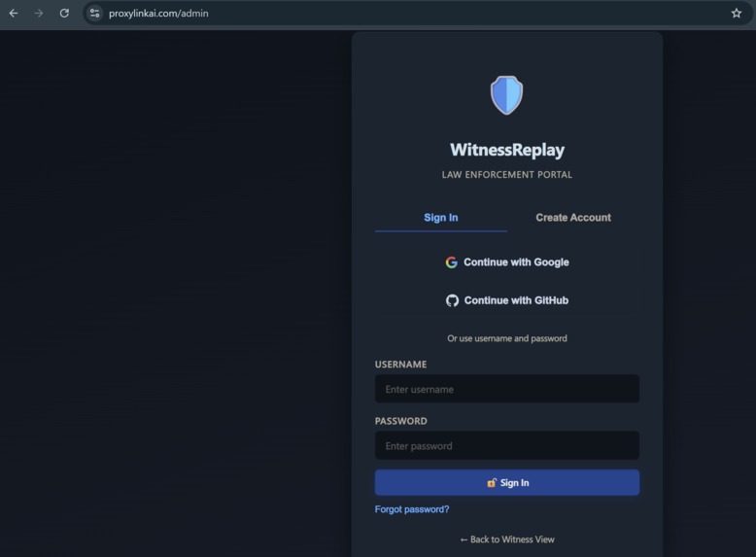Focus the Enter username field
Screen dimensions: 756x557
[x=507, y=389]
